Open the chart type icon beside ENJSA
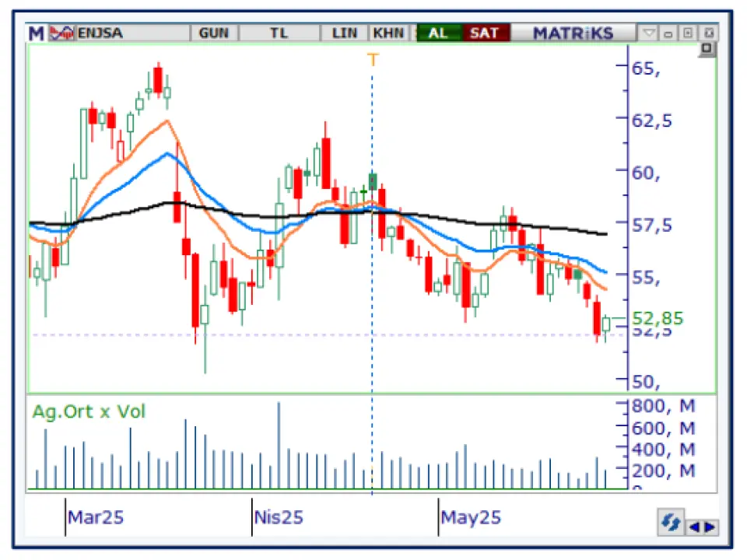The image size is (747, 560). tap(62, 33)
